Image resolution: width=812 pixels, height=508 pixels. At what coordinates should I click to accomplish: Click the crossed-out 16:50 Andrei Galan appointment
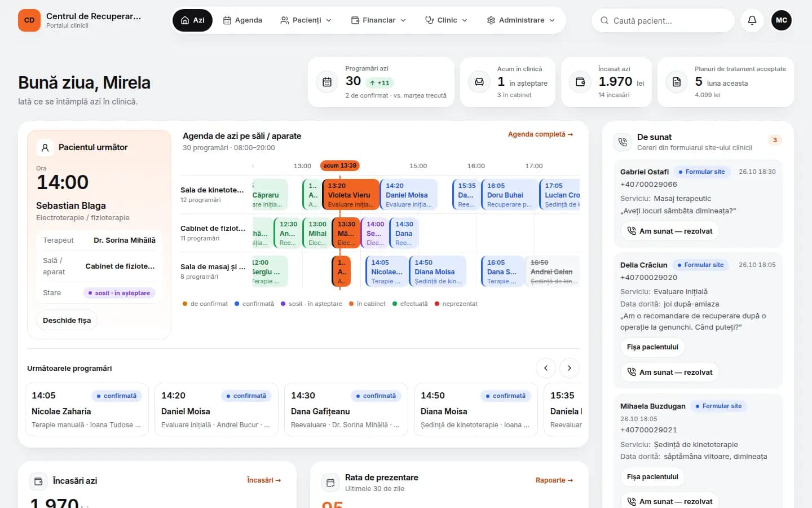coord(553,271)
